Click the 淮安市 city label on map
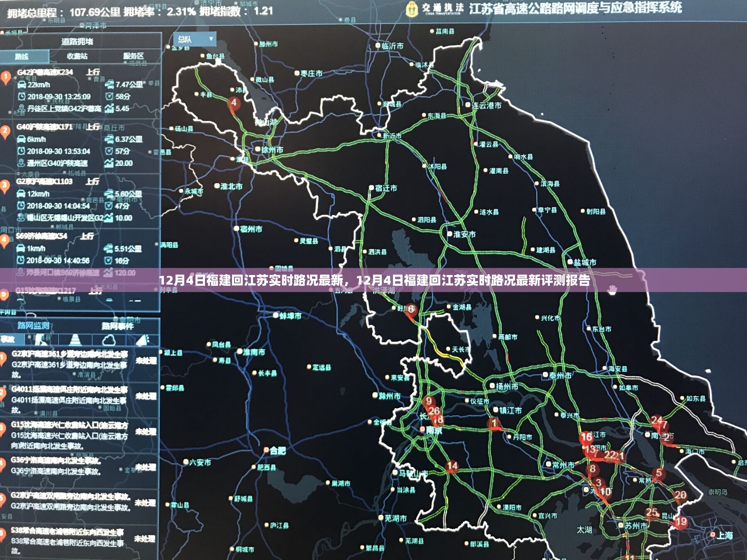This screenshot has width=747, height=560. [464, 234]
